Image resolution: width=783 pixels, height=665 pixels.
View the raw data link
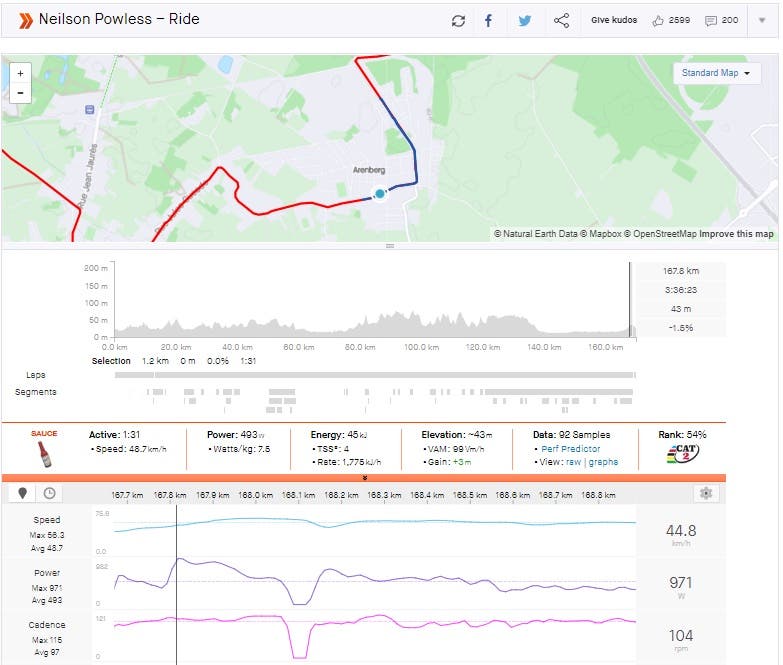point(574,462)
